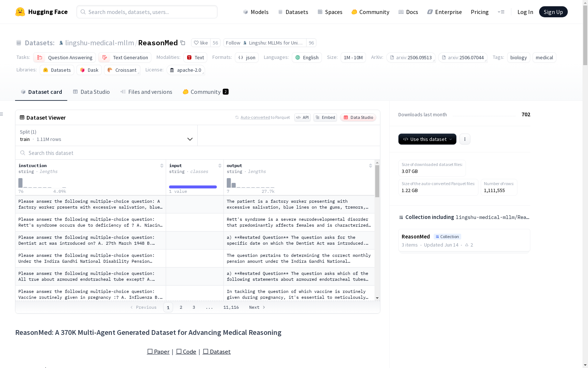Open Models in the top navigation

pyautogui.click(x=256, y=12)
